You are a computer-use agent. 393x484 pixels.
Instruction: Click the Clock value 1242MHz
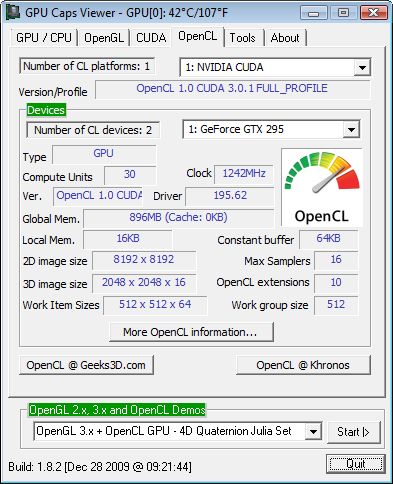(244, 174)
